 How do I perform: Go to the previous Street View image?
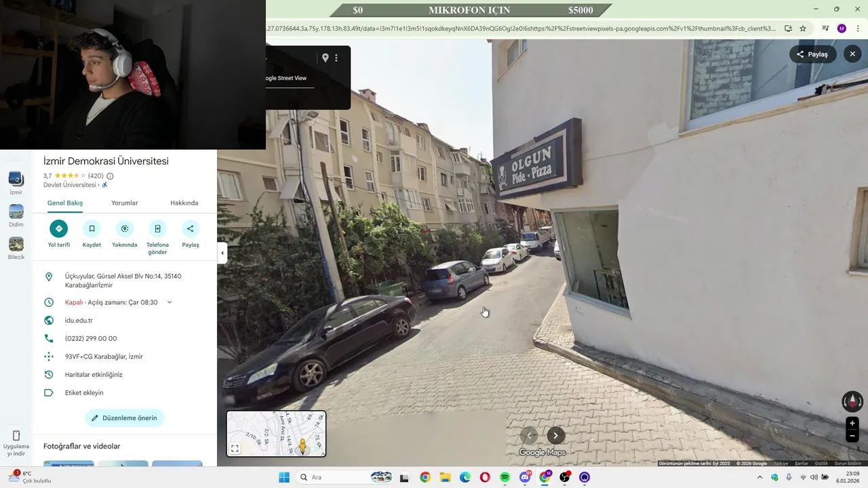point(530,436)
